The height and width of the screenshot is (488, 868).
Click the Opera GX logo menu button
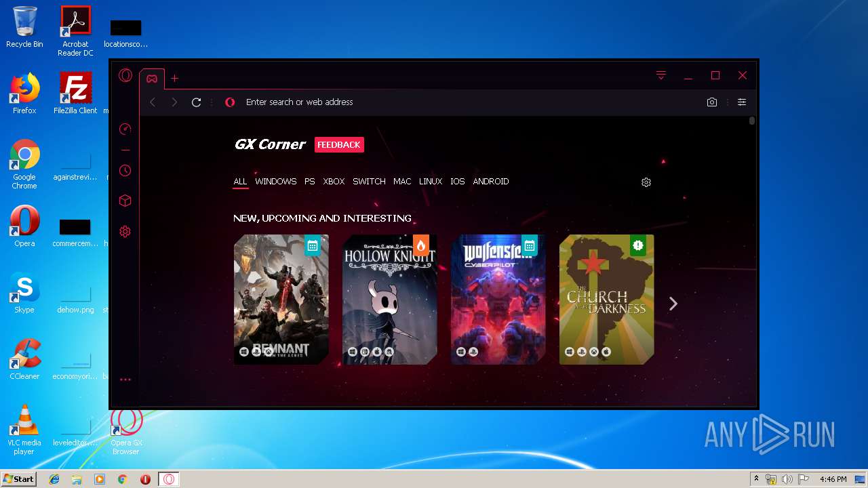coord(125,75)
